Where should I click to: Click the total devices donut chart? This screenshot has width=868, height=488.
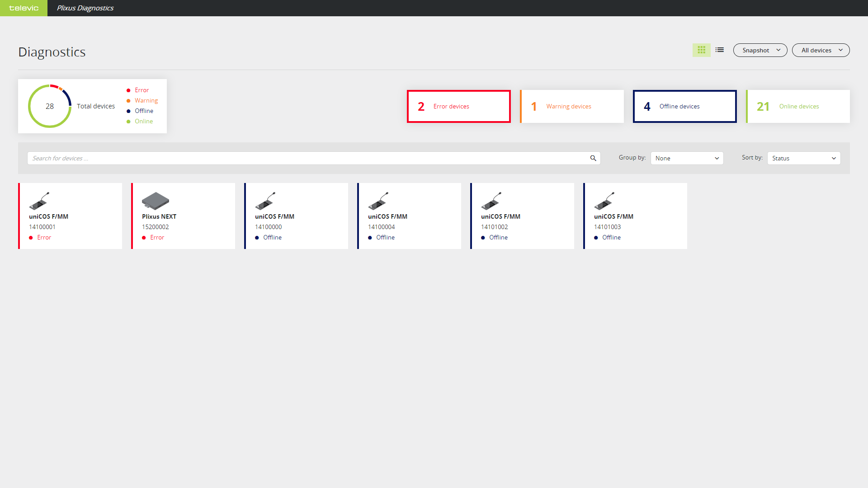[50, 106]
